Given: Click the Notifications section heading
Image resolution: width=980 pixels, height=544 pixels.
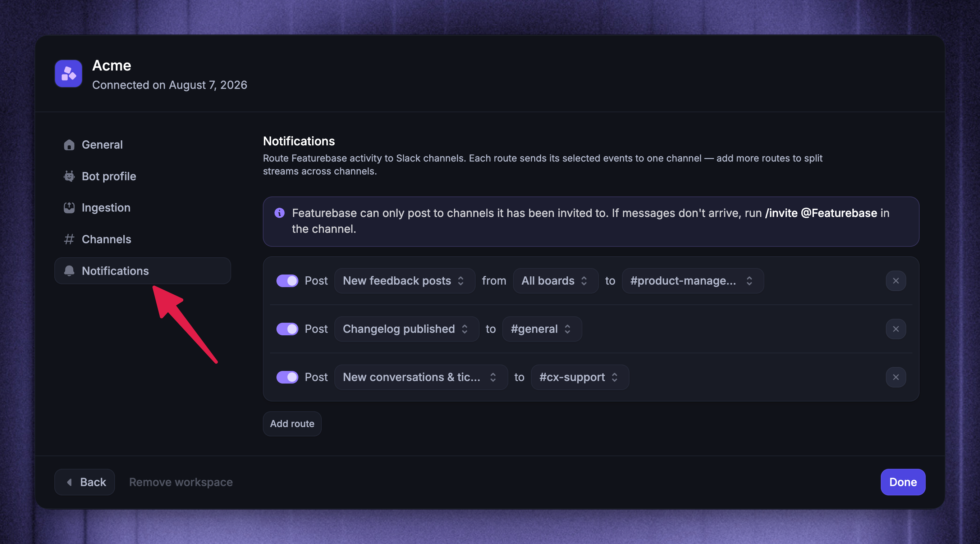Looking at the screenshot, I should (x=299, y=141).
